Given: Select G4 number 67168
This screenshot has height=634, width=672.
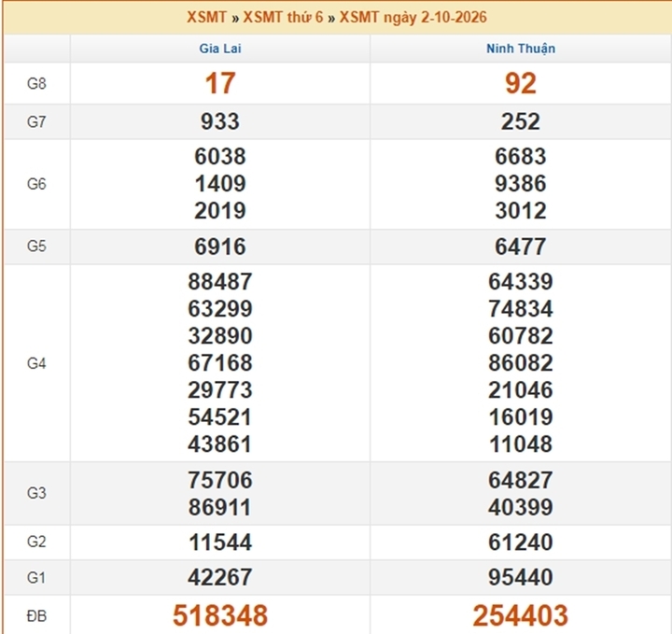Looking at the screenshot, I should (220, 363).
